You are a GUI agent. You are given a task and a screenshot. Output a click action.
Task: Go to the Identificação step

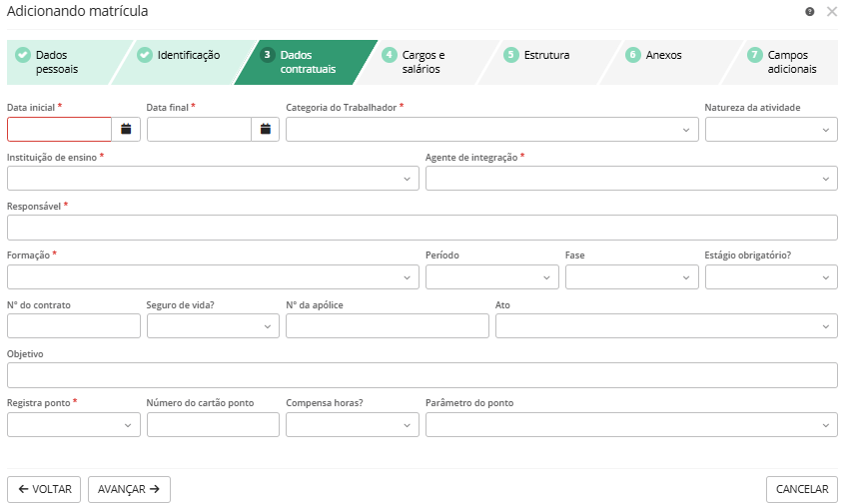[x=184, y=62]
